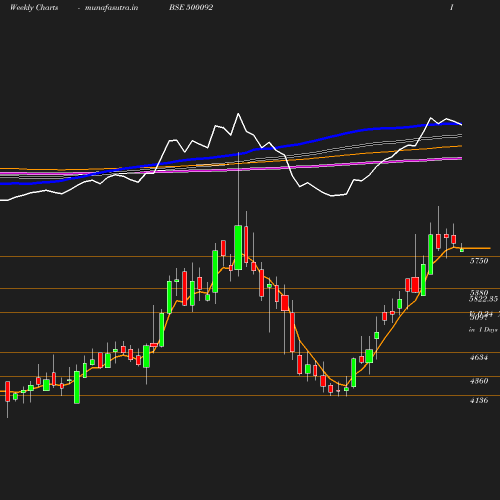This screenshot has height=500, width=500.
Task: Click the munafasutra.in watermark text
Action: click(111, 8)
